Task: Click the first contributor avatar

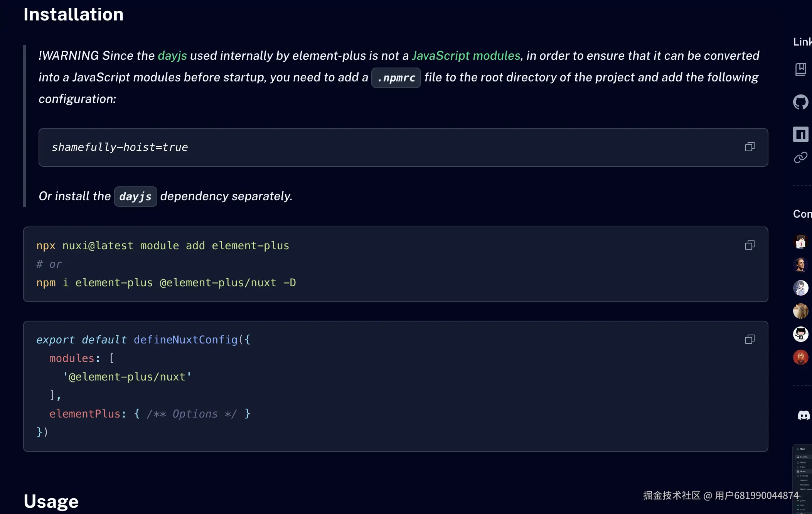Action: tap(800, 242)
